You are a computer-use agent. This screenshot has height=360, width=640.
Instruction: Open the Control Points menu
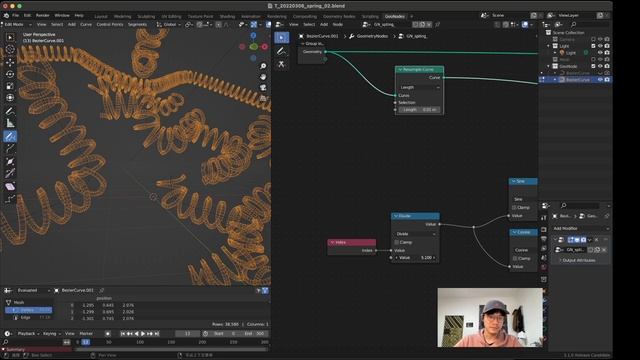coord(110,24)
